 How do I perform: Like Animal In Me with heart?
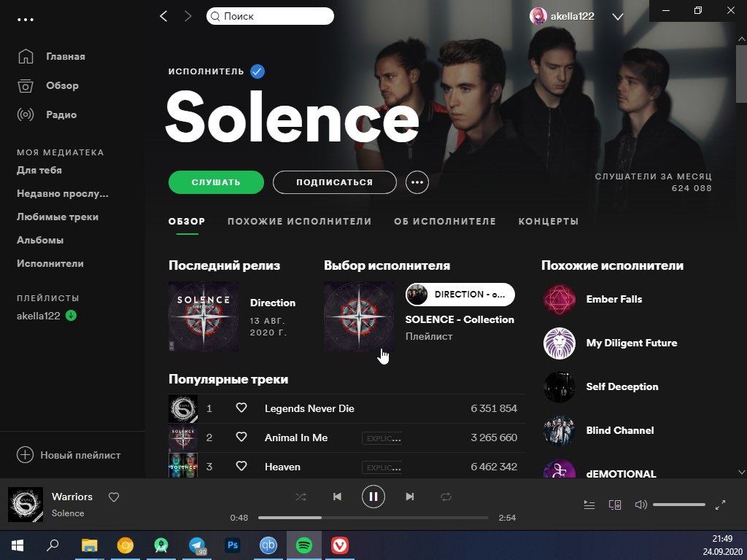click(241, 437)
